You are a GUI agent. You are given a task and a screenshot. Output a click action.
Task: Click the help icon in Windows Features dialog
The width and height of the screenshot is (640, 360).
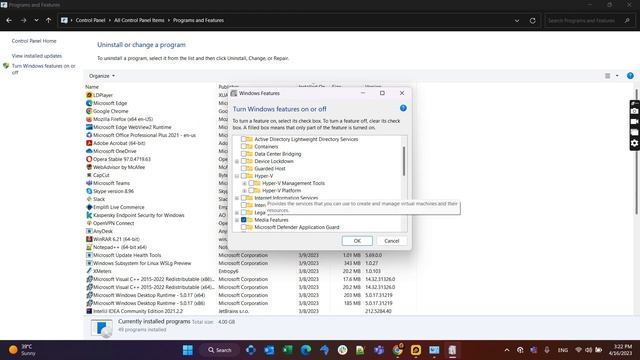[403, 108]
